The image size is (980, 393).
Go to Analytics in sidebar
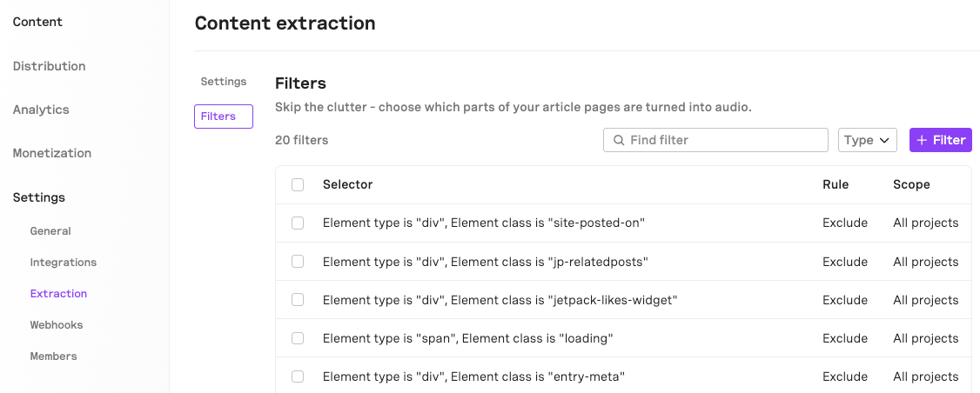pyautogui.click(x=41, y=110)
